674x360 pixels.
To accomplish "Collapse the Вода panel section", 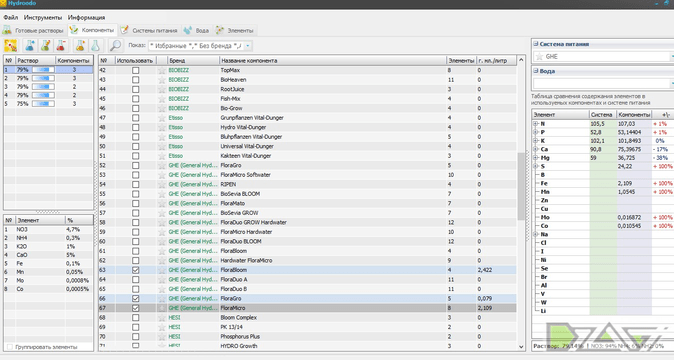I will point(536,71).
